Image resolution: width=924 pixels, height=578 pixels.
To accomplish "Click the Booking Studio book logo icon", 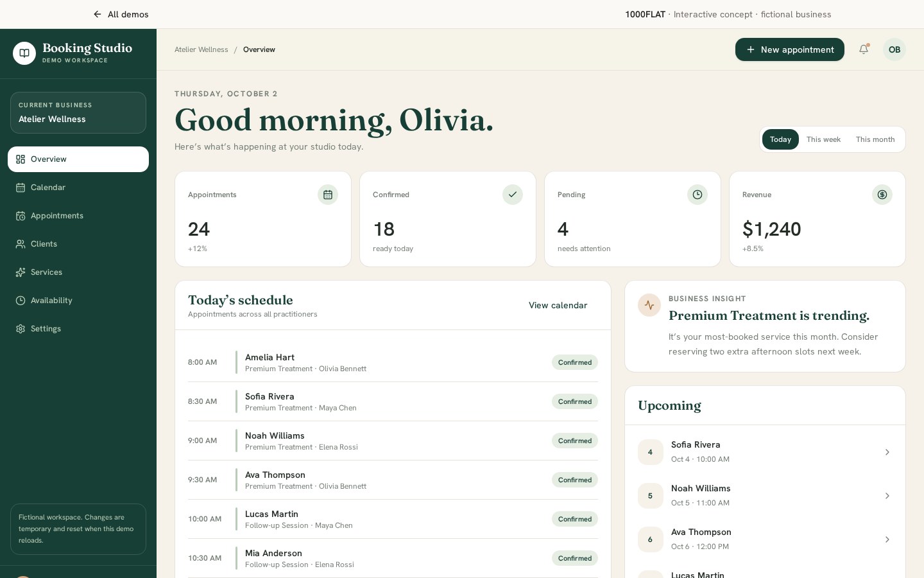I will click(24, 53).
